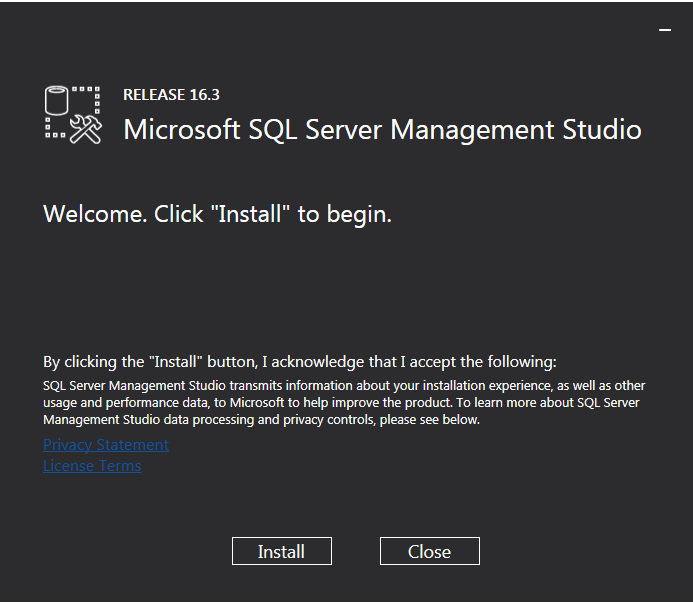The height and width of the screenshot is (604, 693).
Task: Minimize the installer window
Action: coord(665,31)
